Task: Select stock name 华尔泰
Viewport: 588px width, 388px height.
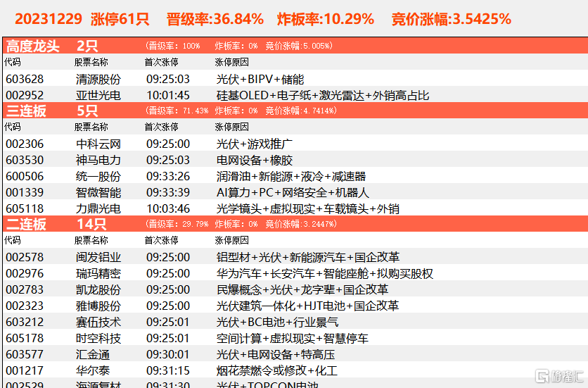Action: pyautogui.click(x=93, y=370)
